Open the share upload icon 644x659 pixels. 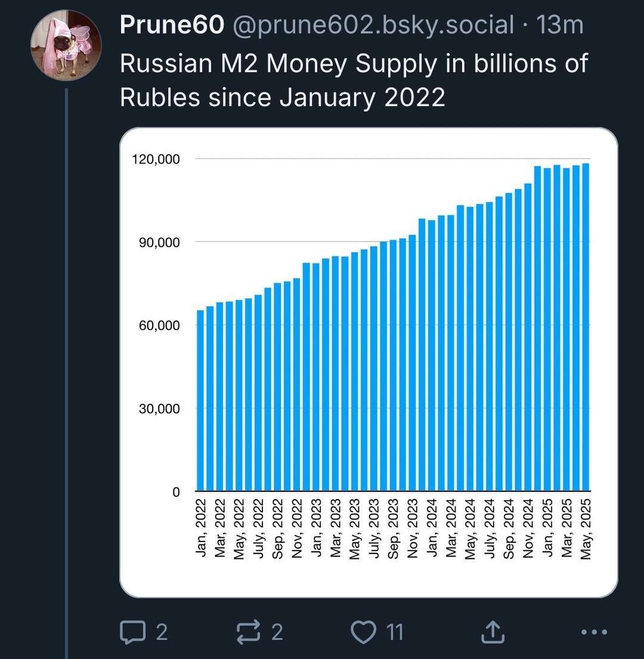493,632
